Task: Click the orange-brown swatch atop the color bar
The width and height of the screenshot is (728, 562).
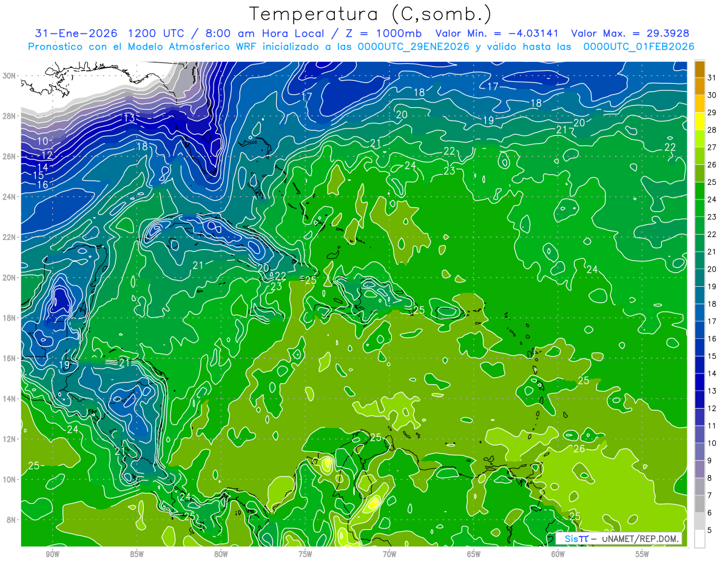Action: pyautogui.click(x=699, y=69)
